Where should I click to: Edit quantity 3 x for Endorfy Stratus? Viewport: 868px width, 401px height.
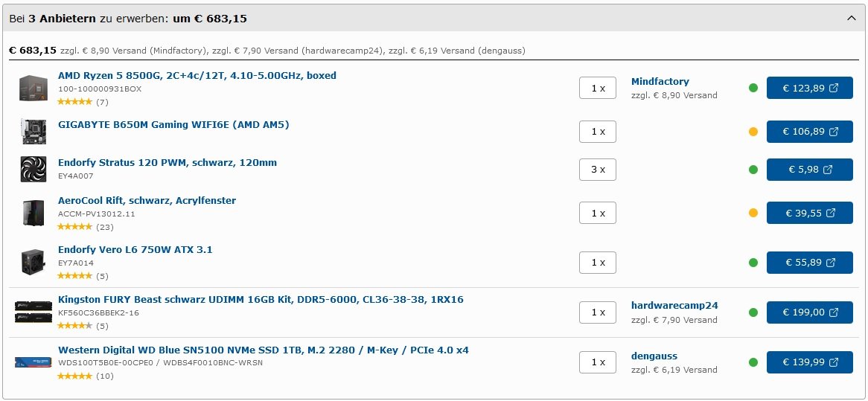(597, 169)
